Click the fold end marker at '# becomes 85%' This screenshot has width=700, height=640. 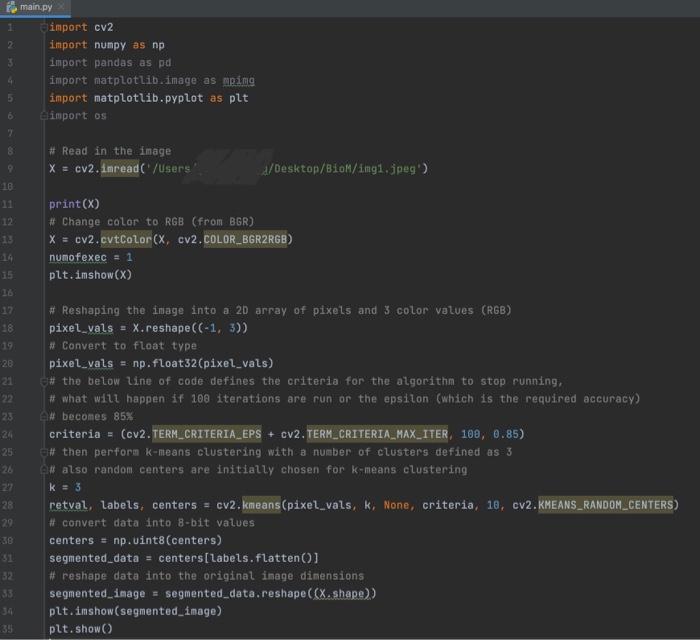coord(44,417)
